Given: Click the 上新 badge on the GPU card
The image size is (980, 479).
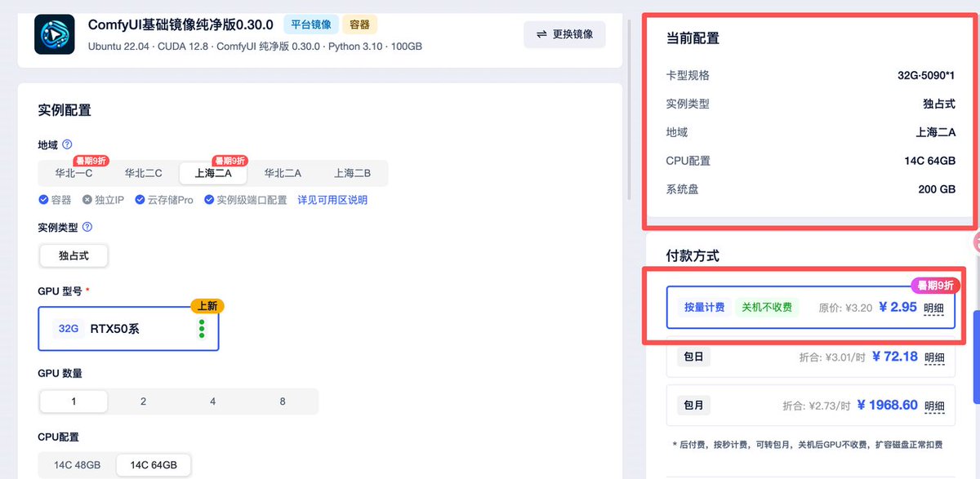Looking at the screenshot, I should point(207,306).
